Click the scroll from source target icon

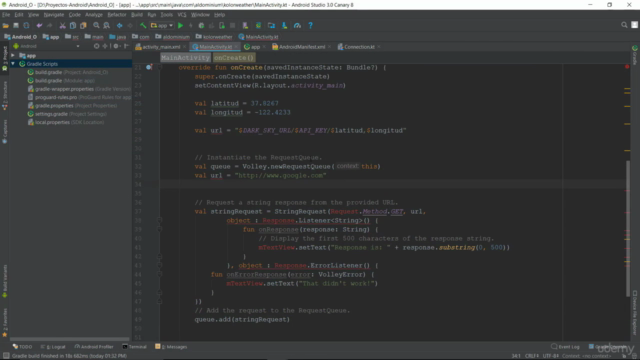[x=96, y=46]
